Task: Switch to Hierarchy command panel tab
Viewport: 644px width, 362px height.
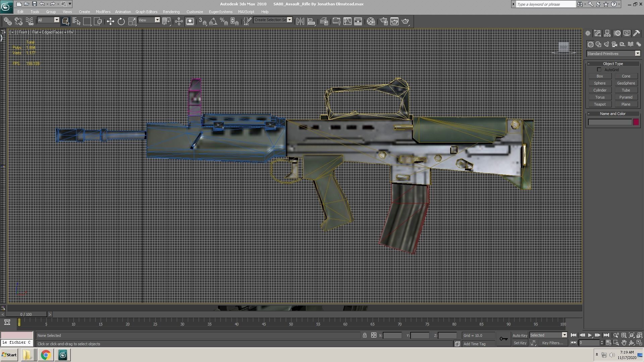Action: (x=607, y=33)
